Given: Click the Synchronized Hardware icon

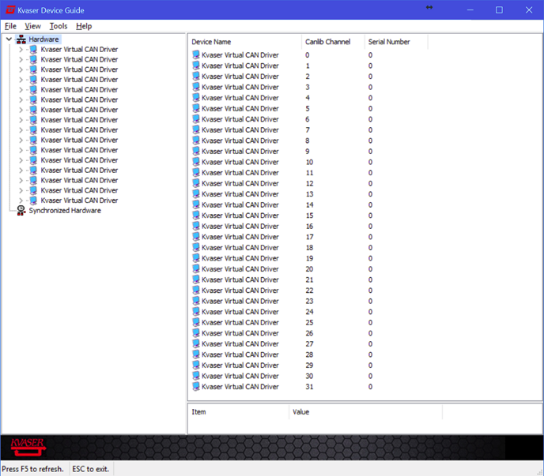Looking at the screenshot, I should (21, 210).
